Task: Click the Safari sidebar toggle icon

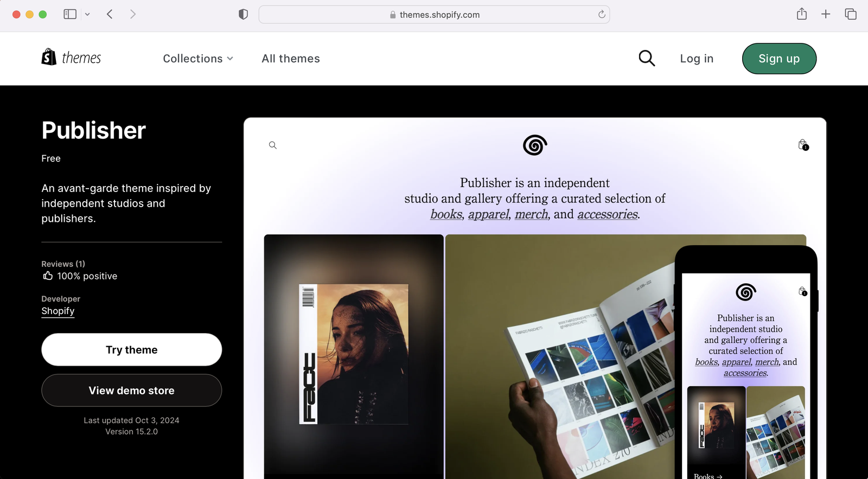Action: point(70,14)
